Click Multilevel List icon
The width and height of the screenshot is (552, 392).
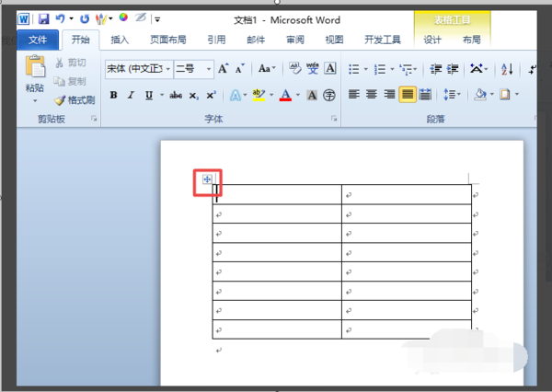406,69
